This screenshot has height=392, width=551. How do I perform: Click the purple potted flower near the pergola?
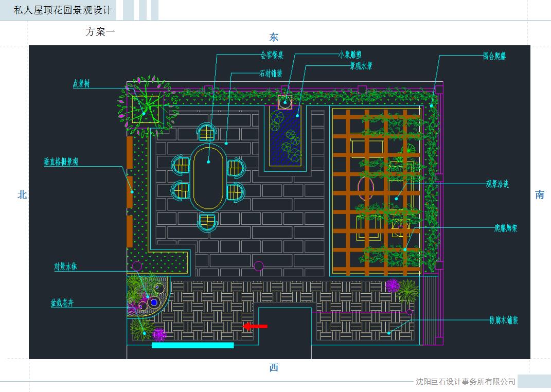click(x=393, y=285)
